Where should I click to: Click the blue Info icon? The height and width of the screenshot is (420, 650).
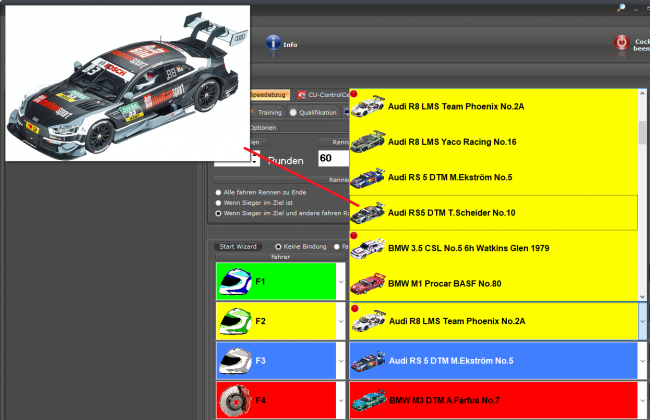pyautogui.click(x=273, y=42)
